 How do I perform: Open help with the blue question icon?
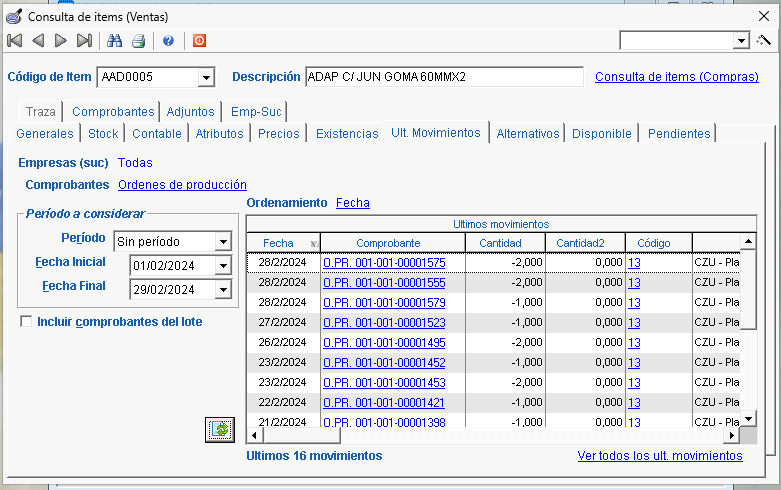click(x=168, y=41)
